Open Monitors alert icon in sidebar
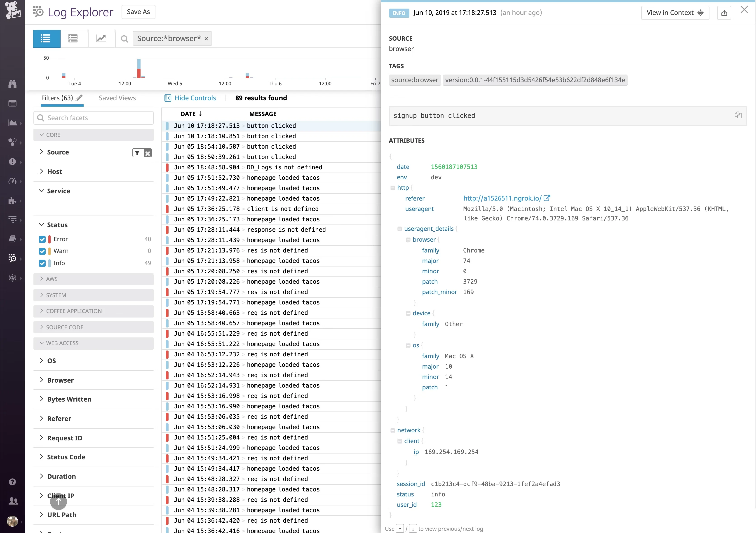The width and height of the screenshot is (756, 533). click(12, 162)
